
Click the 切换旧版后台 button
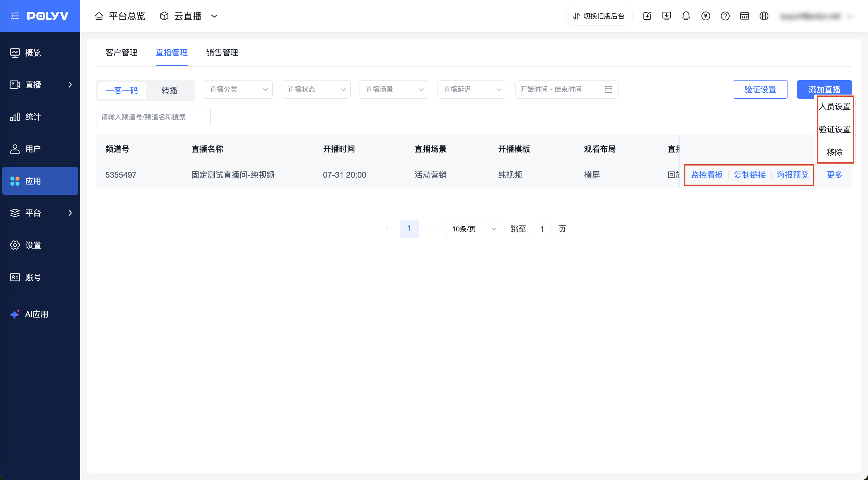pos(598,16)
